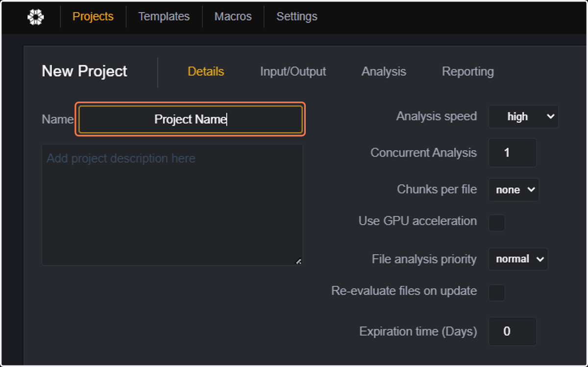Screen dimensions: 588x367
Task: Open the Templates menu
Action: coord(164,17)
